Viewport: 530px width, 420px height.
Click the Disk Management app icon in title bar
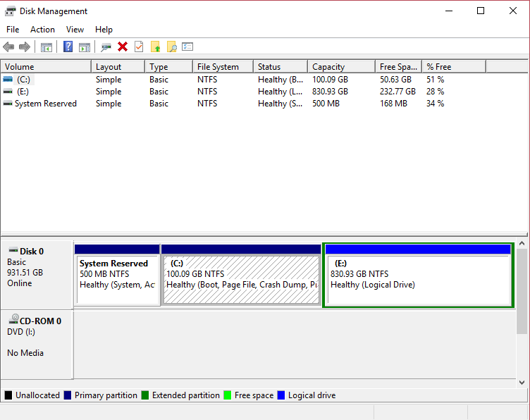[x=10, y=11]
